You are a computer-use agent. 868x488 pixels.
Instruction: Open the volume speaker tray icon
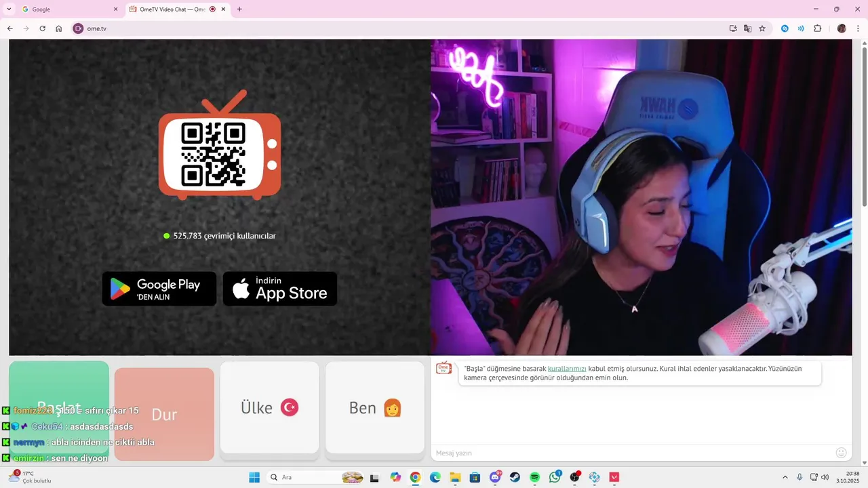tap(825, 477)
